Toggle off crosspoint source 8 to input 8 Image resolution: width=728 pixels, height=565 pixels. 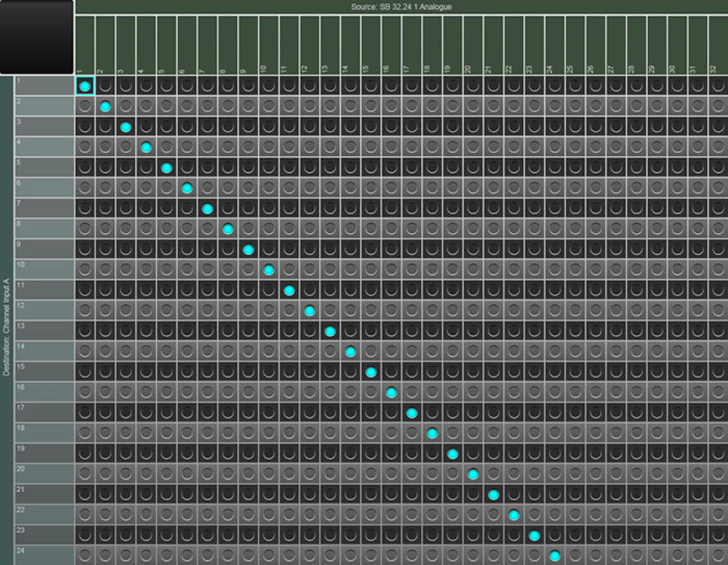coord(228,229)
